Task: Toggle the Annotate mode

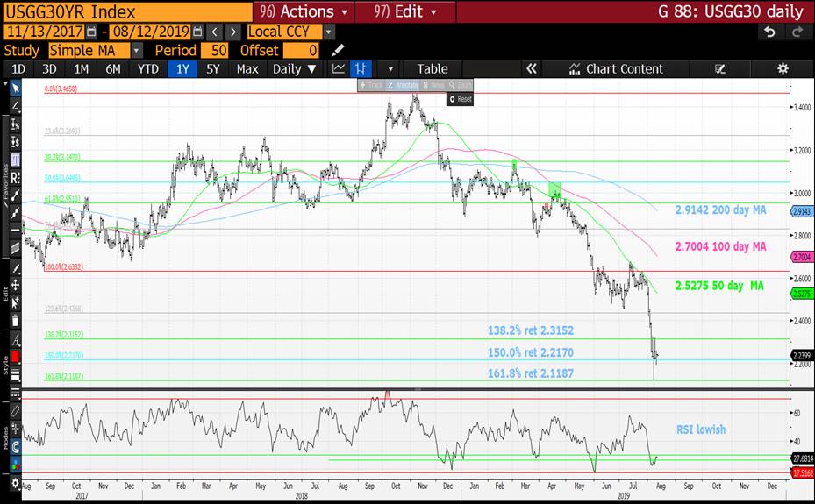Action: click(403, 85)
